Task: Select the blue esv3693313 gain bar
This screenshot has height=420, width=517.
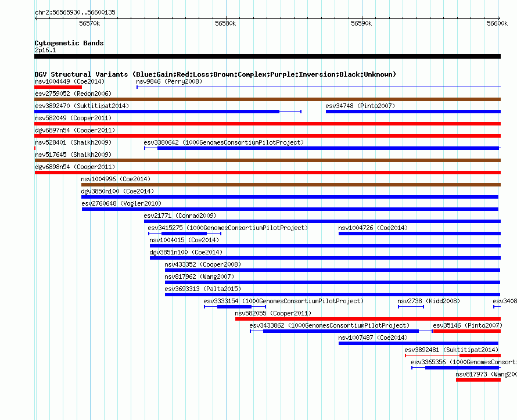Action: pos(332,295)
